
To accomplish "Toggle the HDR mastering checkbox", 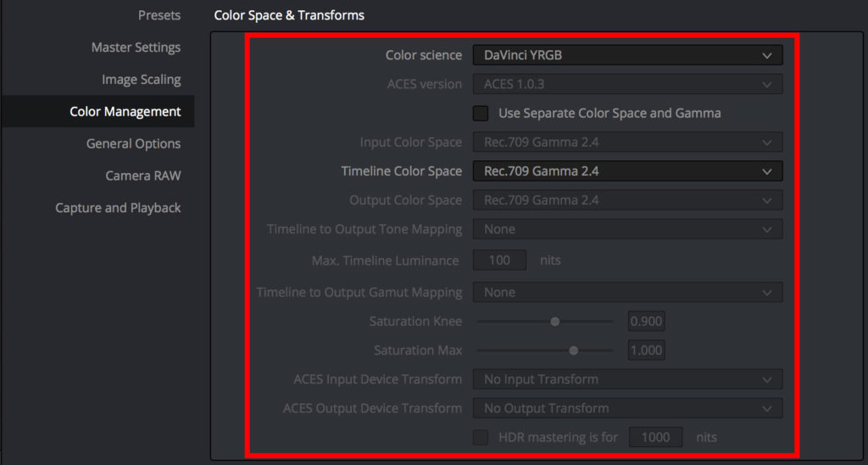I will (x=481, y=437).
